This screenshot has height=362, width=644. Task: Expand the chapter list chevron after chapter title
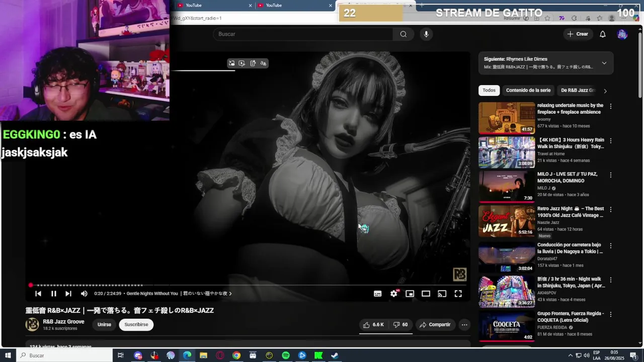[230, 294]
